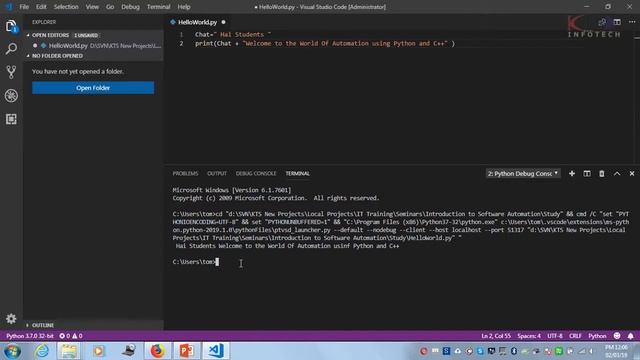The height and width of the screenshot is (360, 640).
Task: Launch Internet Explorer from the taskbar
Action: (x=42, y=351)
